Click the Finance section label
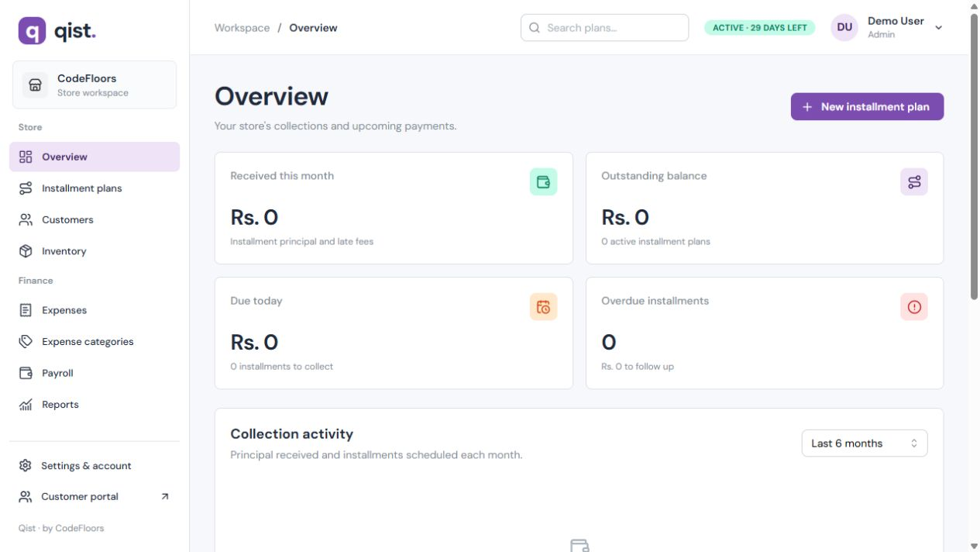This screenshot has width=980, height=552. tap(36, 281)
